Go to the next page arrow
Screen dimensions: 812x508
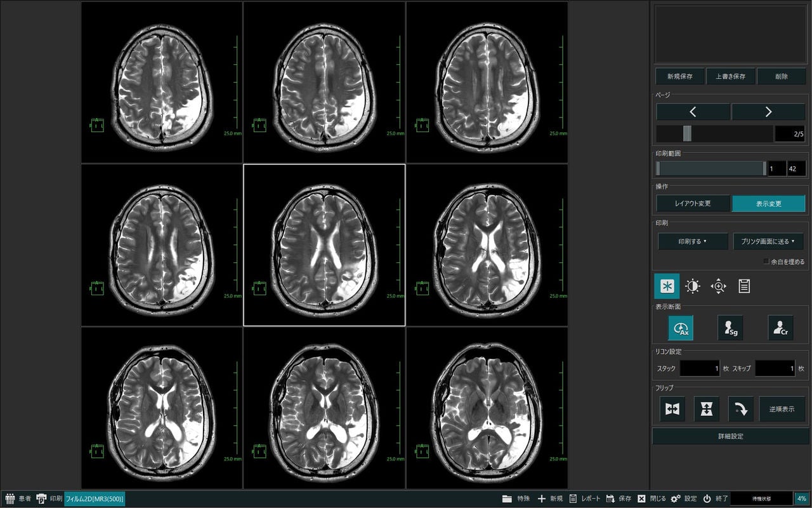pos(768,112)
